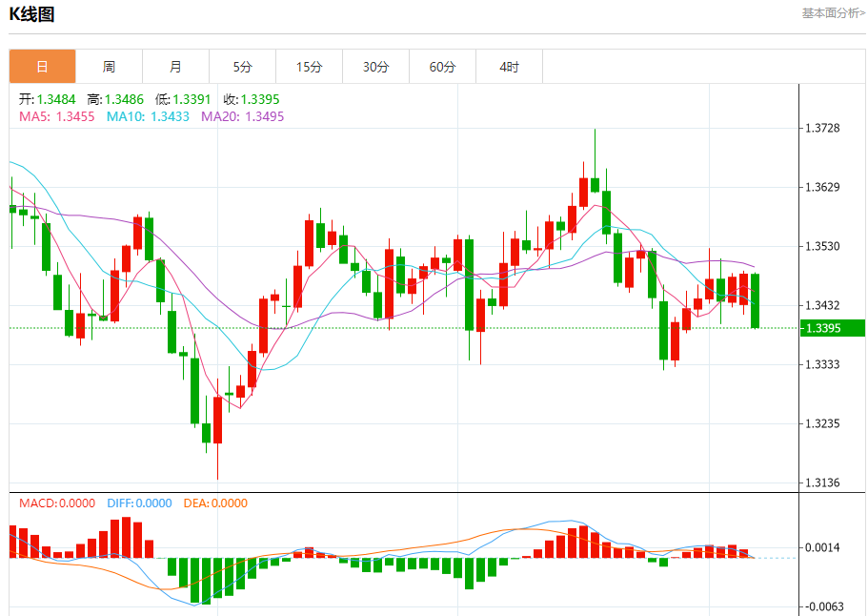Click the 1.3728 price axis label
The width and height of the screenshot is (868, 616).
(822, 128)
